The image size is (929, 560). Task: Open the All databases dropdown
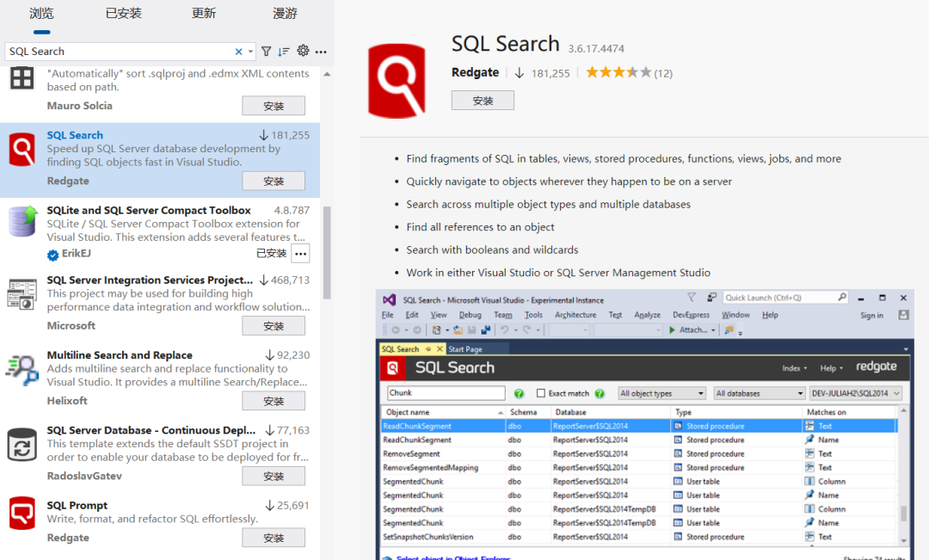click(759, 393)
